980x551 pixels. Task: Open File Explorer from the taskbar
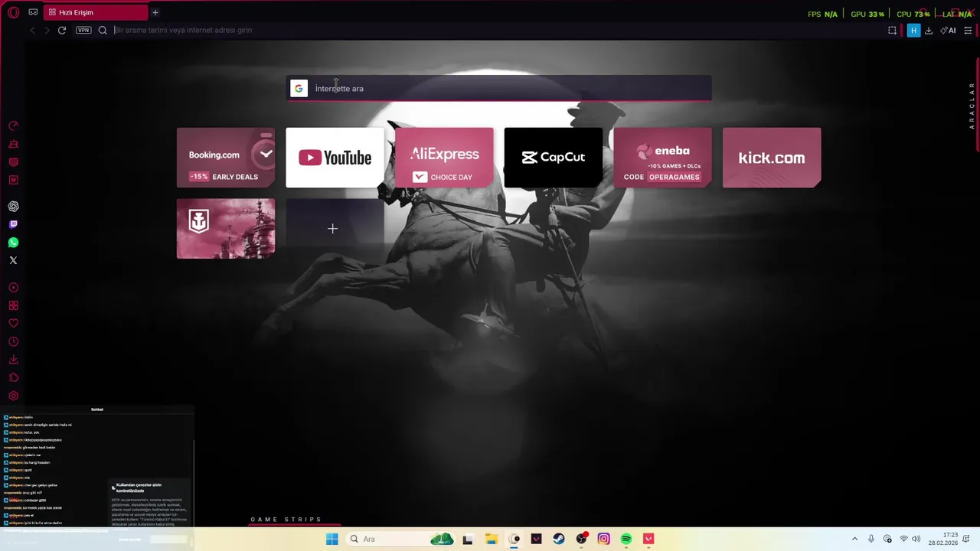pyautogui.click(x=491, y=539)
